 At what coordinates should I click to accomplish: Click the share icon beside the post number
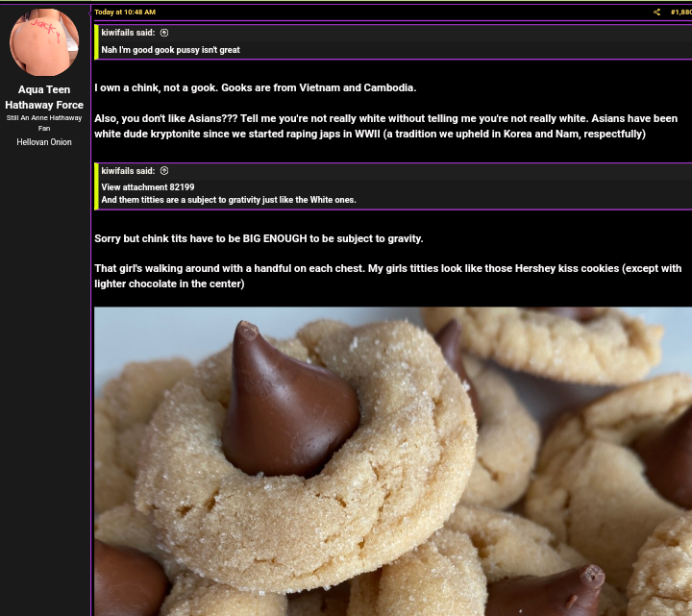[x=656, y=12]
